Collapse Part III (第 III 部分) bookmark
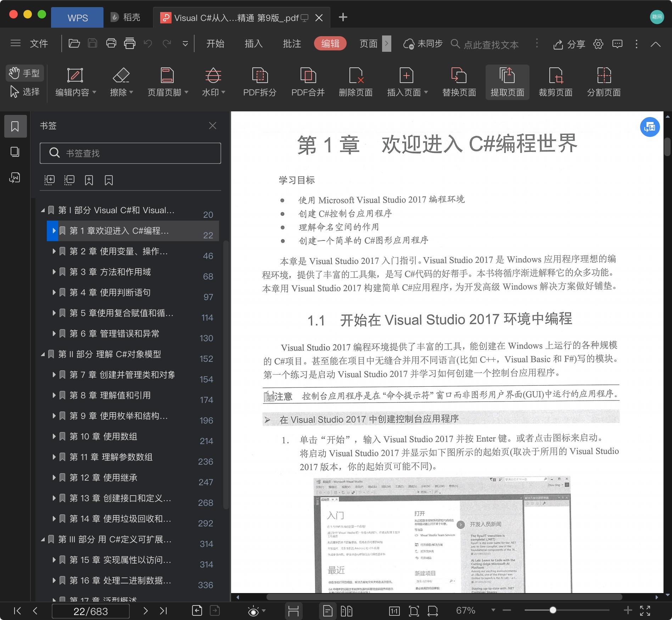The width and height of the screenshot is (672, 620). coord(43,539)
